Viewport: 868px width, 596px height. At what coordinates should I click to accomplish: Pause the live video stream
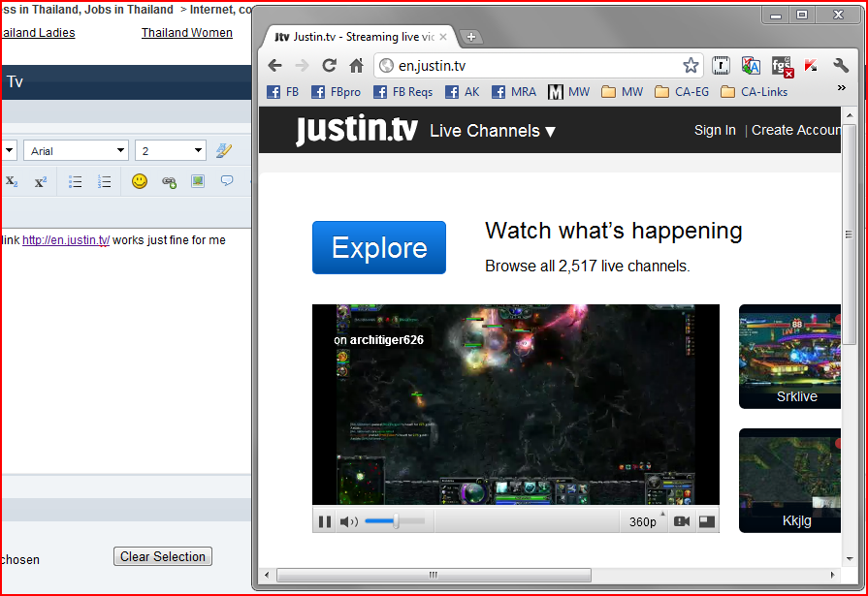(x=325, y=521)
